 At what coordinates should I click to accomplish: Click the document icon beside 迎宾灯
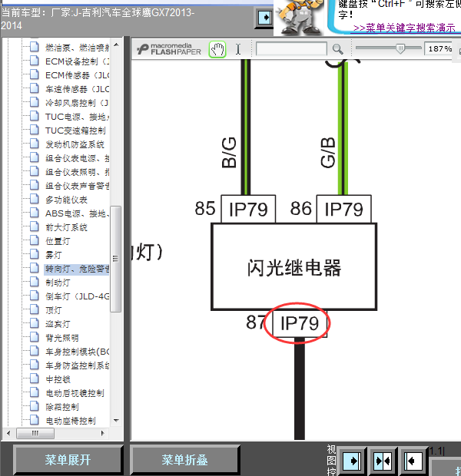[35, 324]
